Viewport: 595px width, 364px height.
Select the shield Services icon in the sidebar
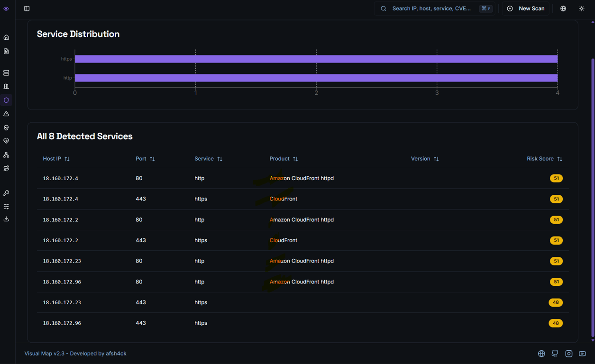(x=6, y=100)
